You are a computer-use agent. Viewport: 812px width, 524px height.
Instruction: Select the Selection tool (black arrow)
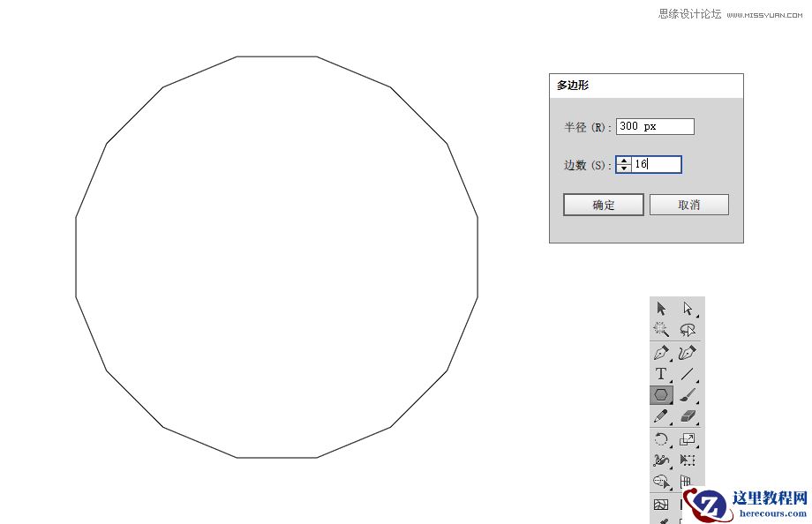tap(660, 308)
